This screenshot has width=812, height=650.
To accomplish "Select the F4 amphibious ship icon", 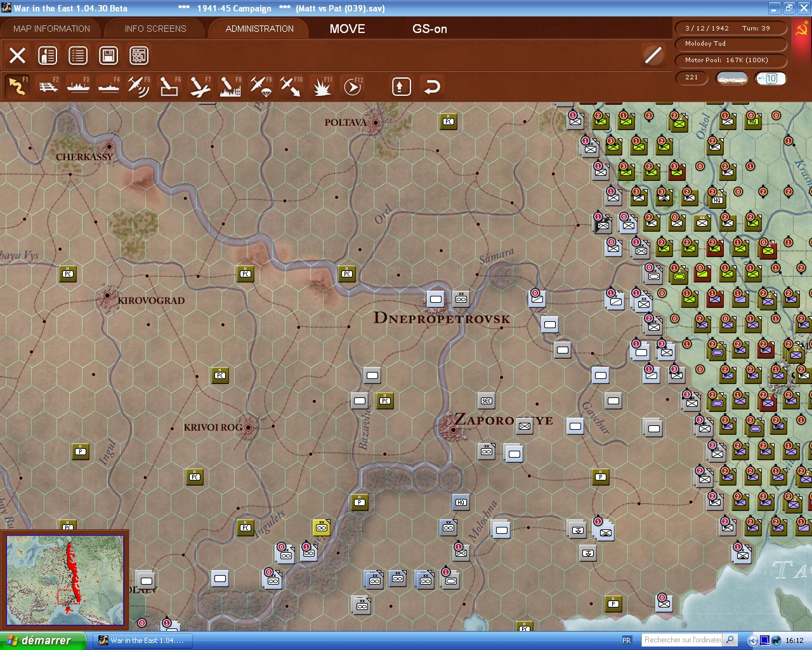I will pyautogui.click(x=108, y=86).
